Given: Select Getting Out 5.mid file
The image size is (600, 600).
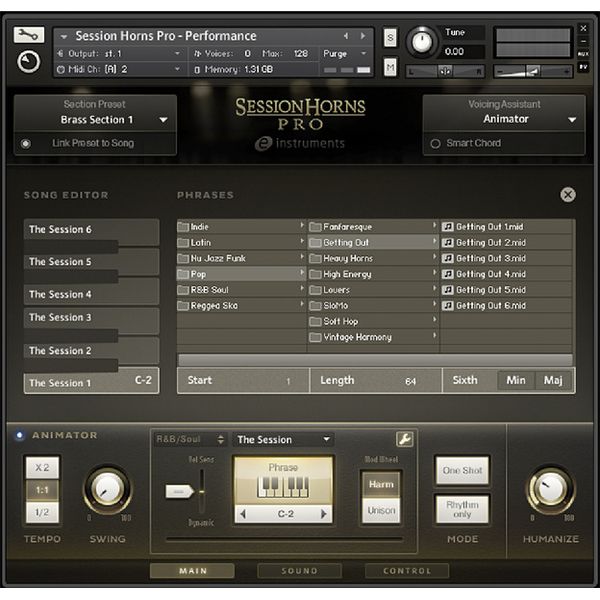Looking at the screenshot, I should click(x=507, y=290).
